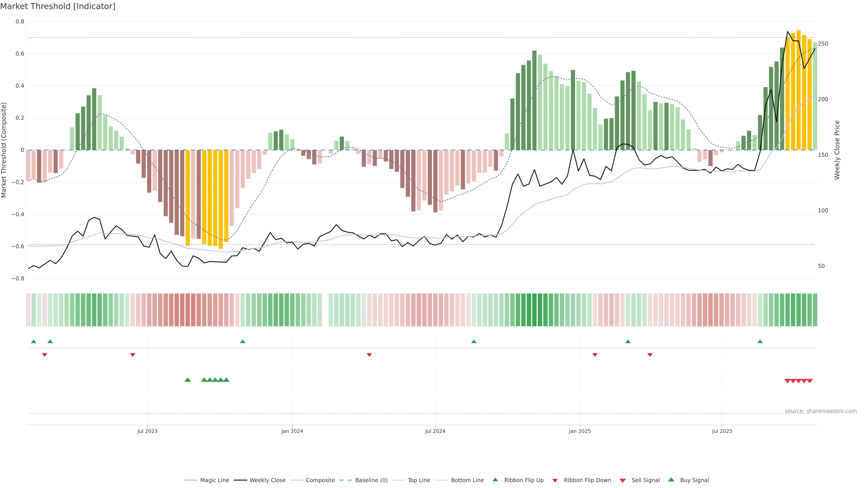The width and height of the screenshot is (868, 488).
Task: Click the ribbon flip up marker after Jul 2025
Action: [x=760, y=342]
